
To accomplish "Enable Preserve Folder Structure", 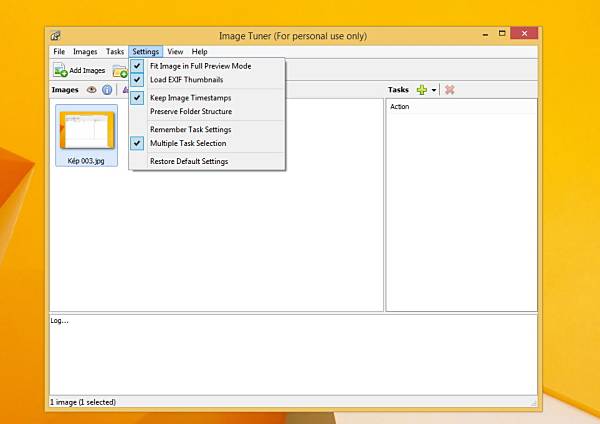I will pyautogui.click(x=208, y=111).
